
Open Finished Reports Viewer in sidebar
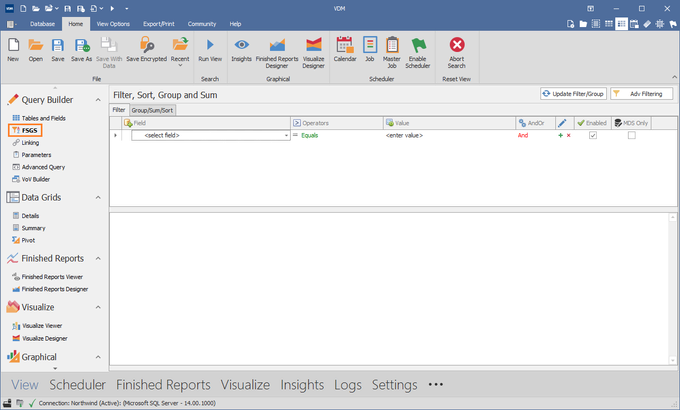(48, 277)
